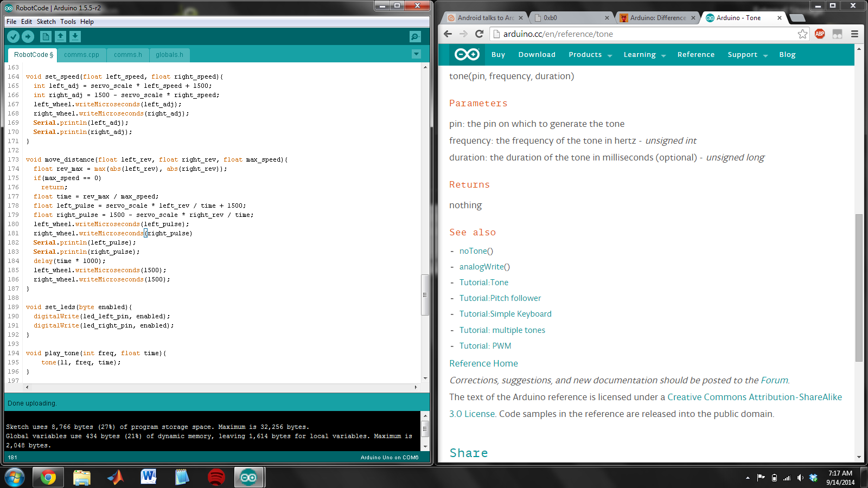
Task: Open Spotify from the taskbar
Action: 216,477
